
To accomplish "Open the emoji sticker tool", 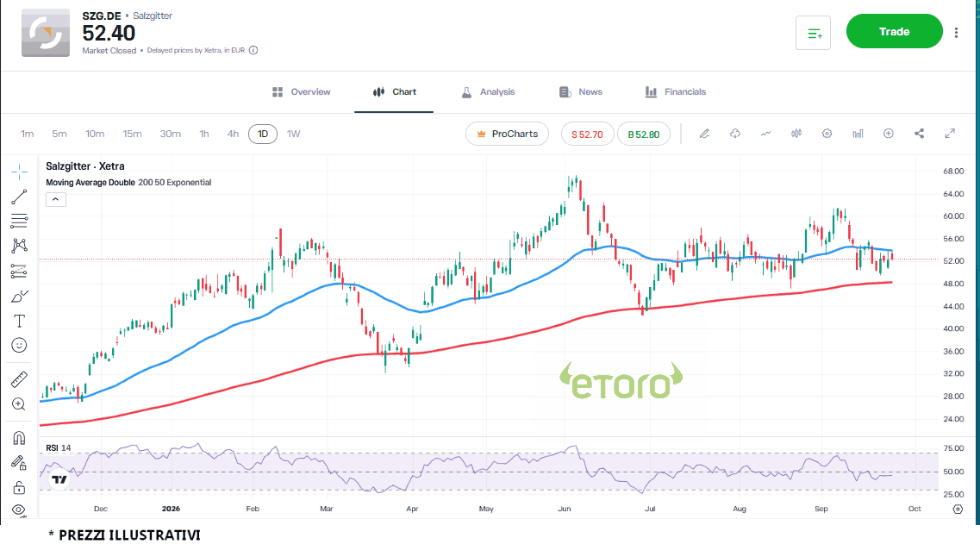I will tap(19, 345).
